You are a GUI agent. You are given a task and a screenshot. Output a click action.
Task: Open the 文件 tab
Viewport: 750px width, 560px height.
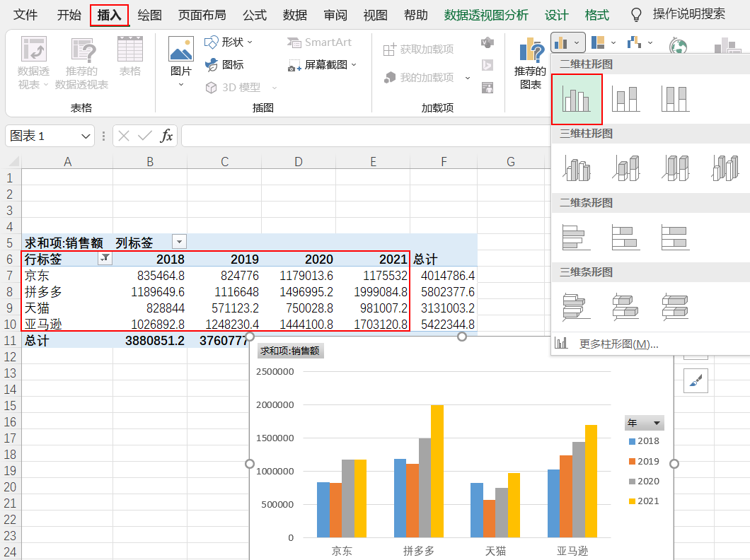coord(25,15)
